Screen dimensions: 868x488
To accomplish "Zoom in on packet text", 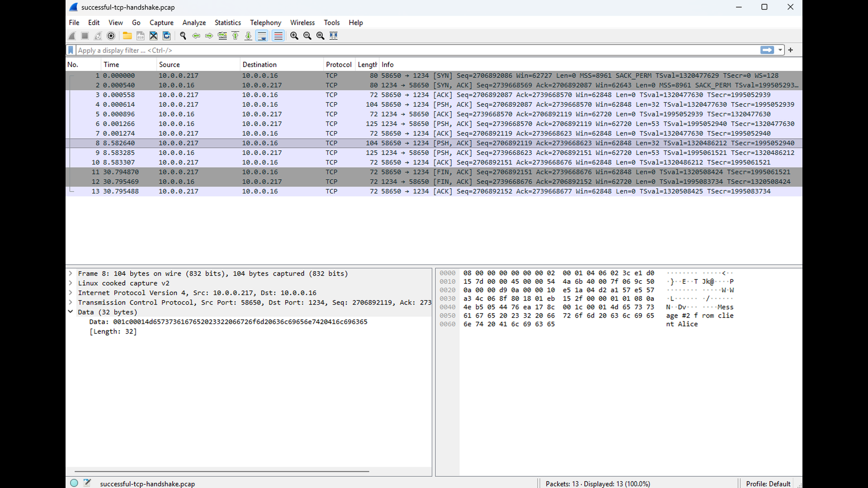I will (x=294, y=36).
